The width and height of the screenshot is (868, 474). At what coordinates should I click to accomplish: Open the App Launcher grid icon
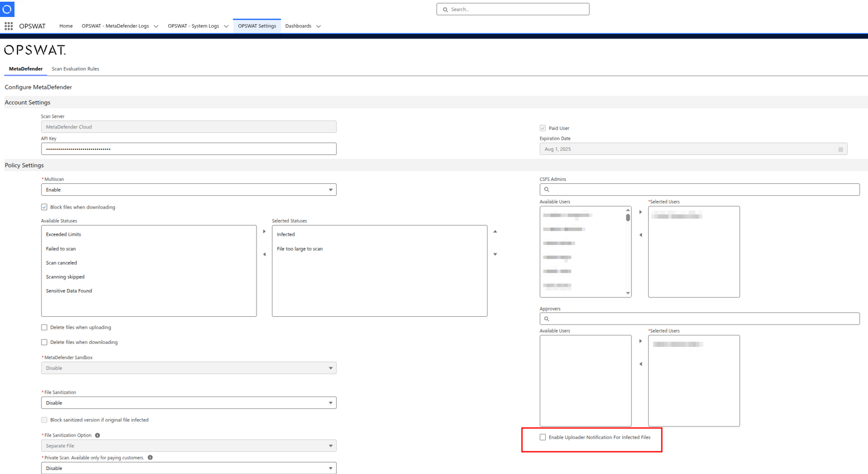(8, 26)
